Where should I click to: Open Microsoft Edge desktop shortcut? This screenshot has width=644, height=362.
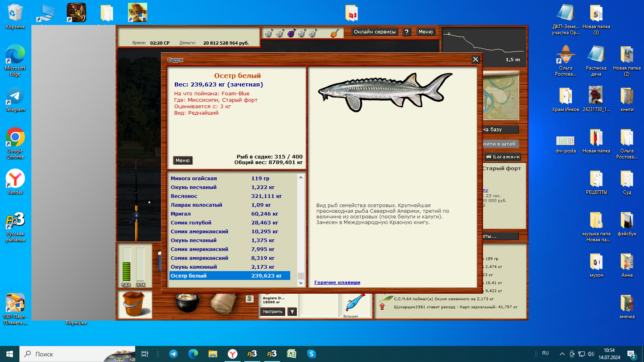click(x=15, y=60)
